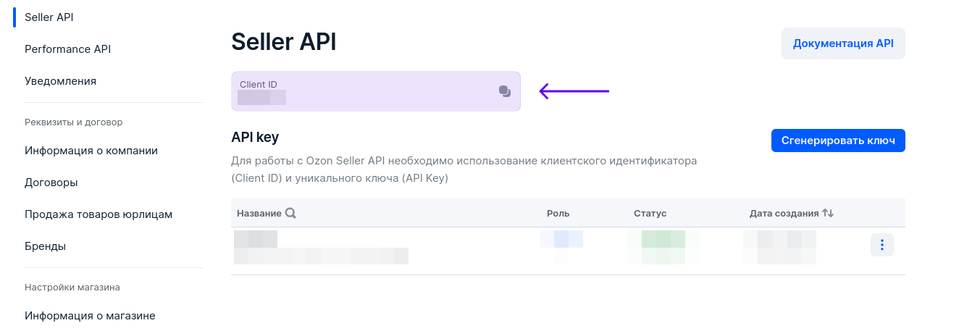Click the Документация API button
This screenshot has width=980, height=331.
click(x=843, y=43)
